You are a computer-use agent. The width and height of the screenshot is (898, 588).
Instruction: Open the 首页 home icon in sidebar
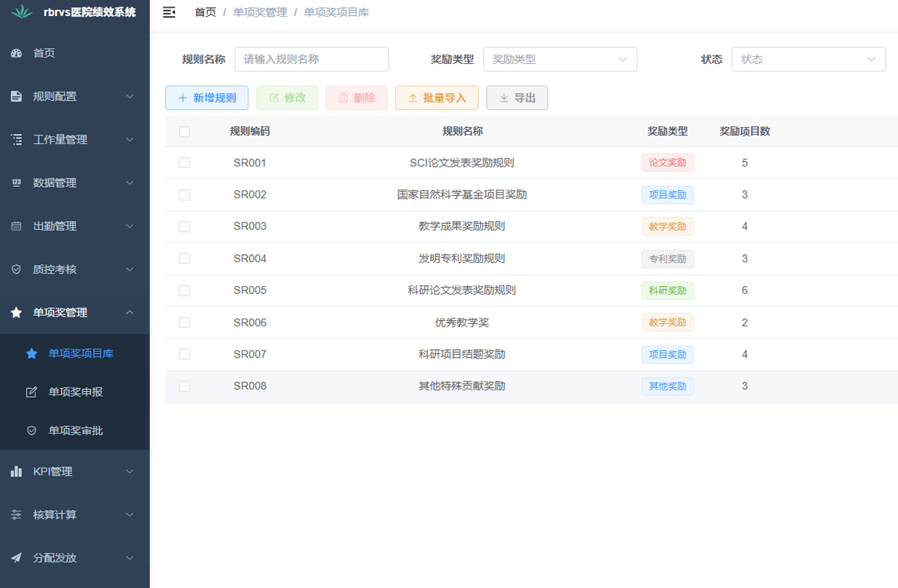coord(15,52)
